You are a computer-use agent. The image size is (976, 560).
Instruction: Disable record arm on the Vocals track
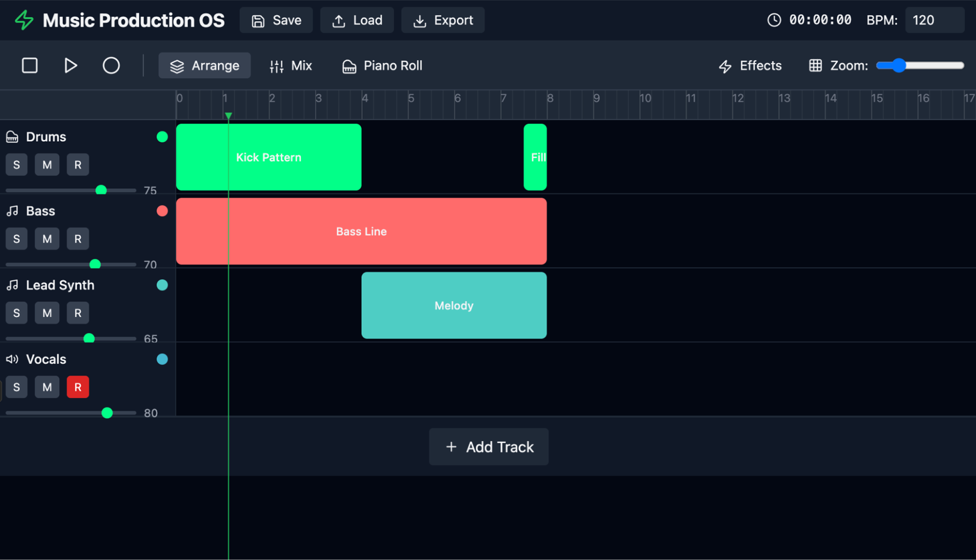pyautogui.click(x=78, y=387)
